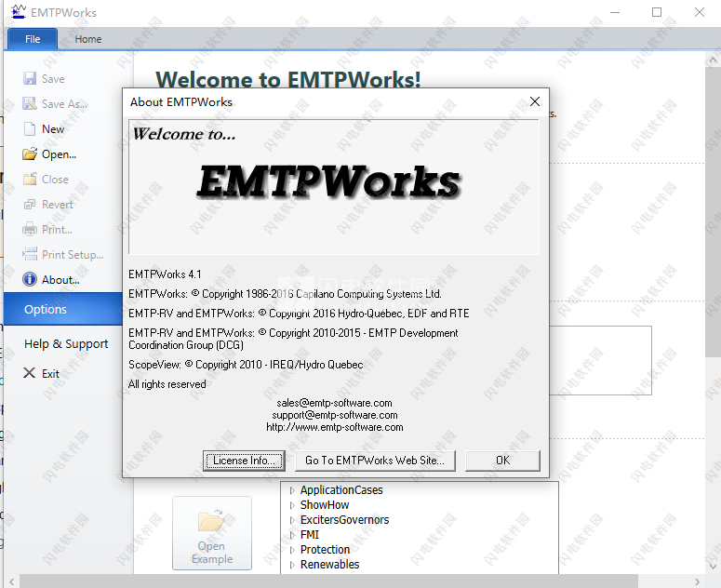Viewport: 721px width, 588px height.
Task: Click the Open Example folder button
Action: [212, 533]
